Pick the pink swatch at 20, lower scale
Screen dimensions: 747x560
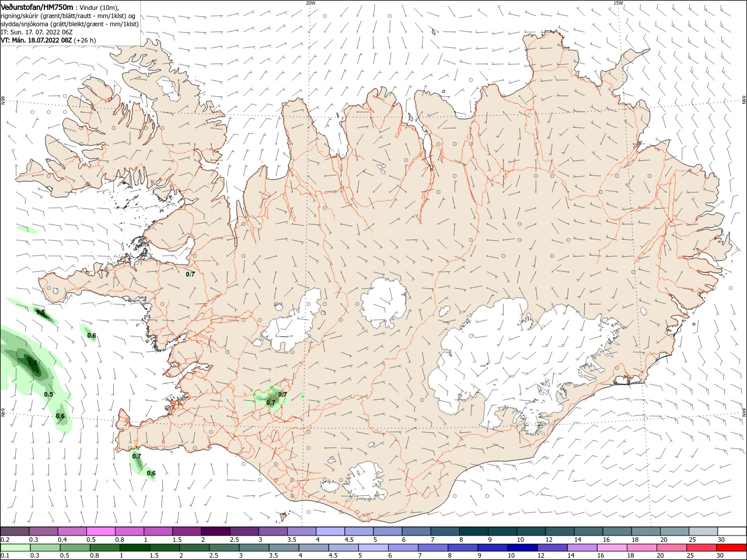pyautogui.click(x=671, y=548)
